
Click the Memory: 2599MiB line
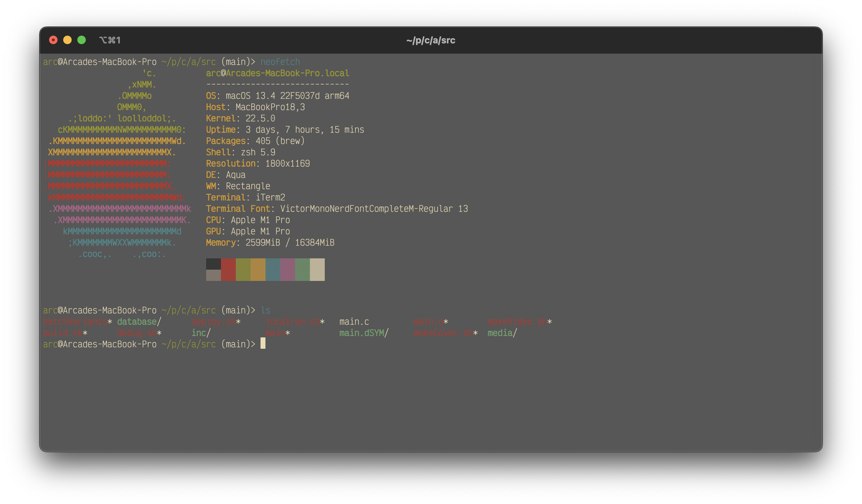click(270, 242)
